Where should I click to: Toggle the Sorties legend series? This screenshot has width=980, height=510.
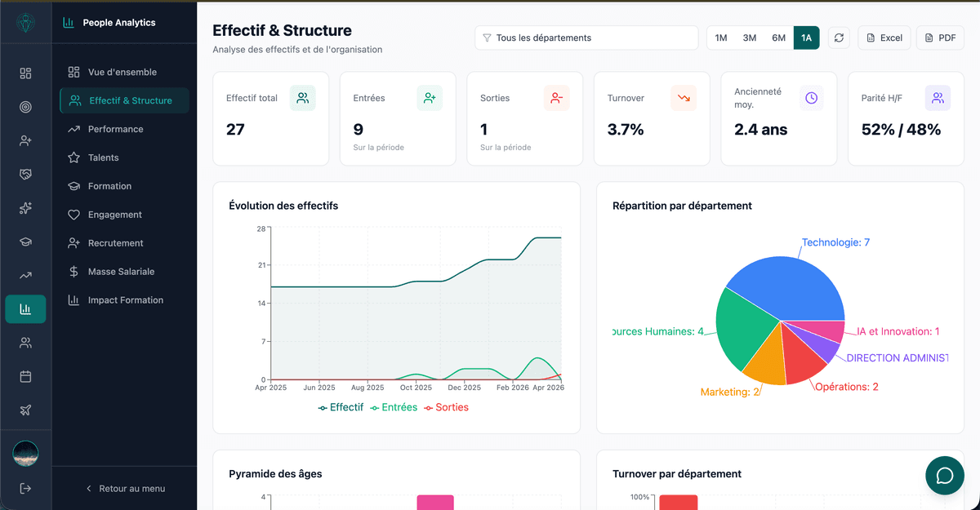pyautogui.click(x=446, y=407)
